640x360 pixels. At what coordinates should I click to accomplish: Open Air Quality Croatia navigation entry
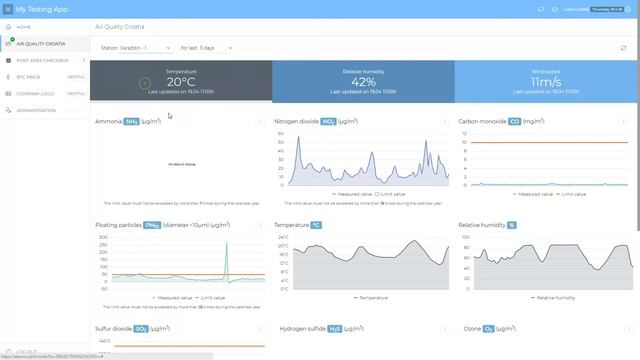(x=45, y=44)
